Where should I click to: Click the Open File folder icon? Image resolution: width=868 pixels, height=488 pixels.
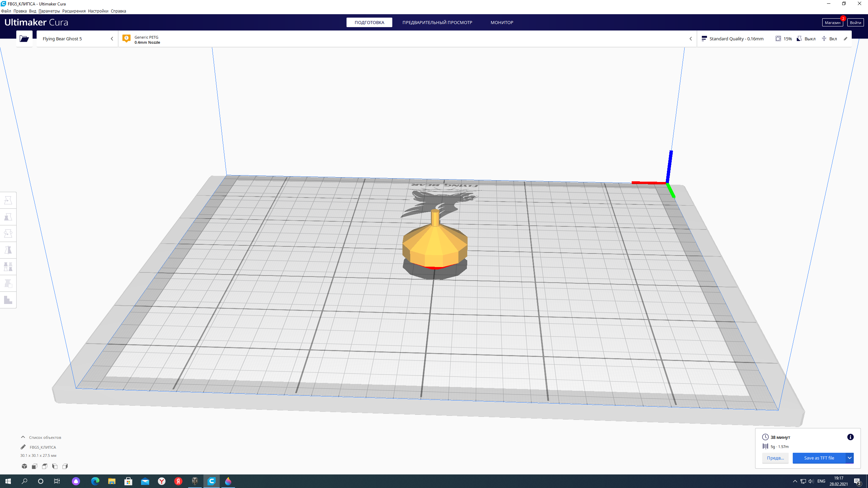[x=24, y=39]
